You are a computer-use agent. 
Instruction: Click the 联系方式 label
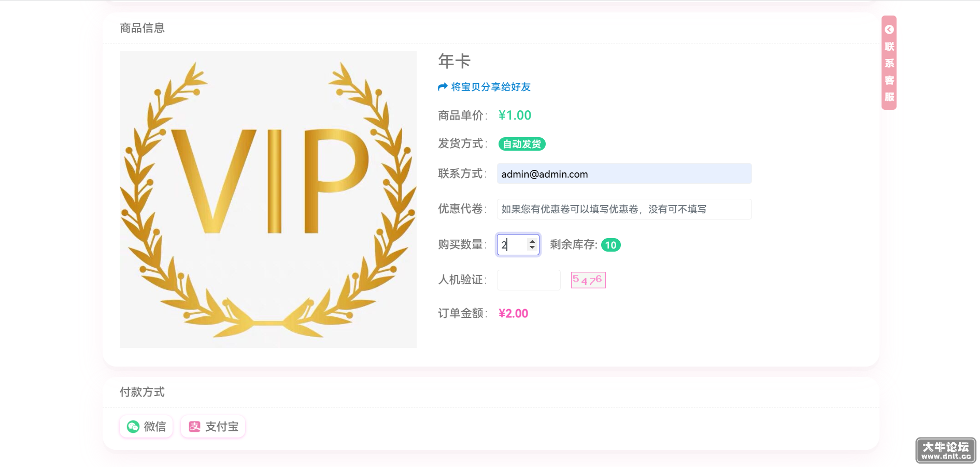462,173
